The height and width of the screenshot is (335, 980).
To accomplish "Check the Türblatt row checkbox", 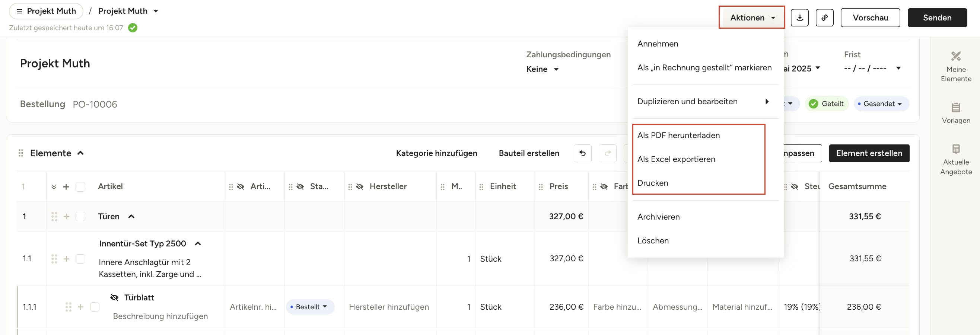I will point(95,307).
